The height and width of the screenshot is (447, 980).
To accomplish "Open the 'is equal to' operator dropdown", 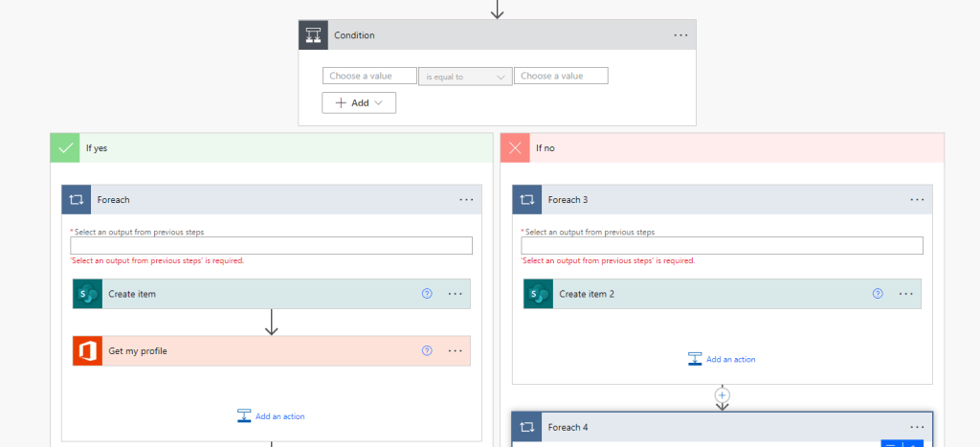I will coord(465,77).
